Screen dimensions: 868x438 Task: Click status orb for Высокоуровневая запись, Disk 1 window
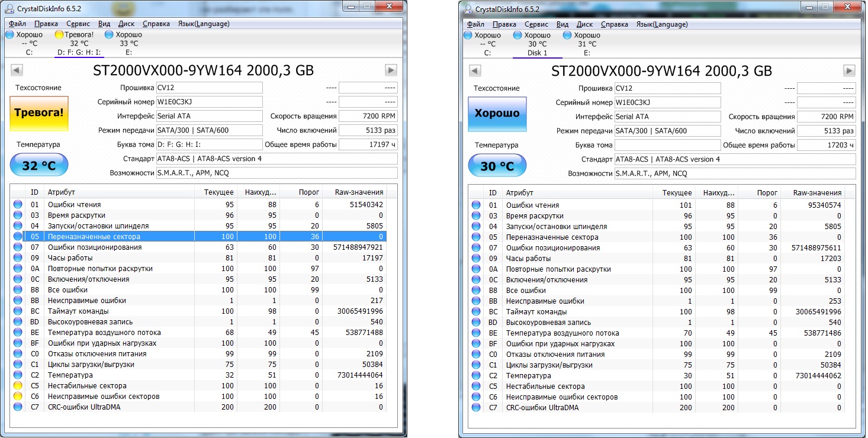[x=476, y=322]
